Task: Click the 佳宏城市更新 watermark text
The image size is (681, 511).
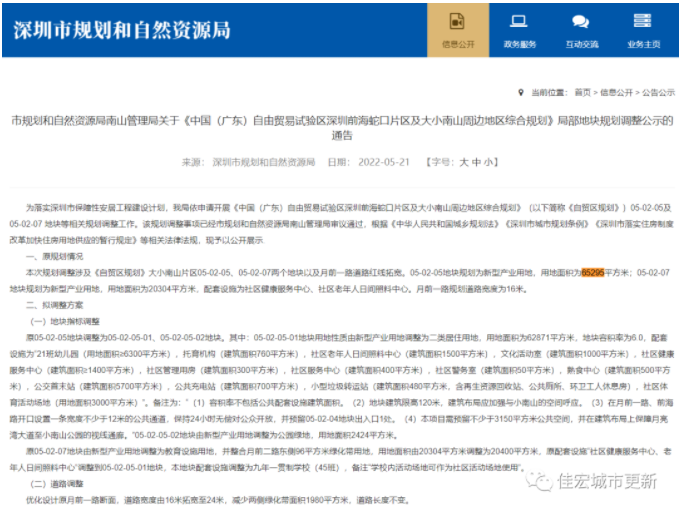Action: click(x=607, y=481)
